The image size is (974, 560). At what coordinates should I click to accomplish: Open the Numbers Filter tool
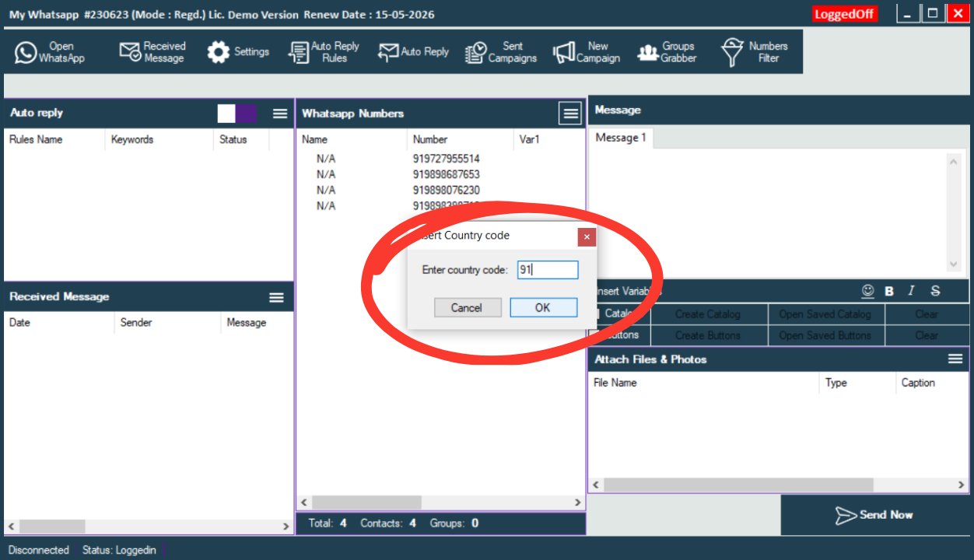[x=755, y=52]
